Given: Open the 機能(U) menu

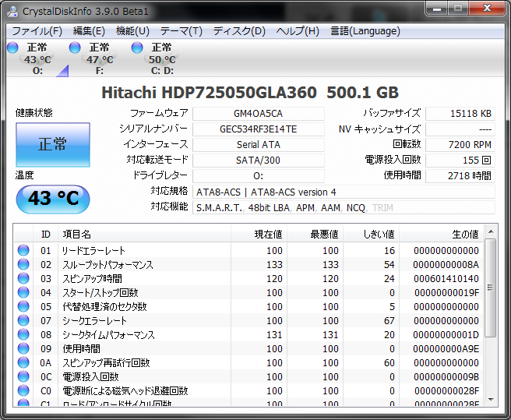Looking at the screenshot, I should point(132,31).
